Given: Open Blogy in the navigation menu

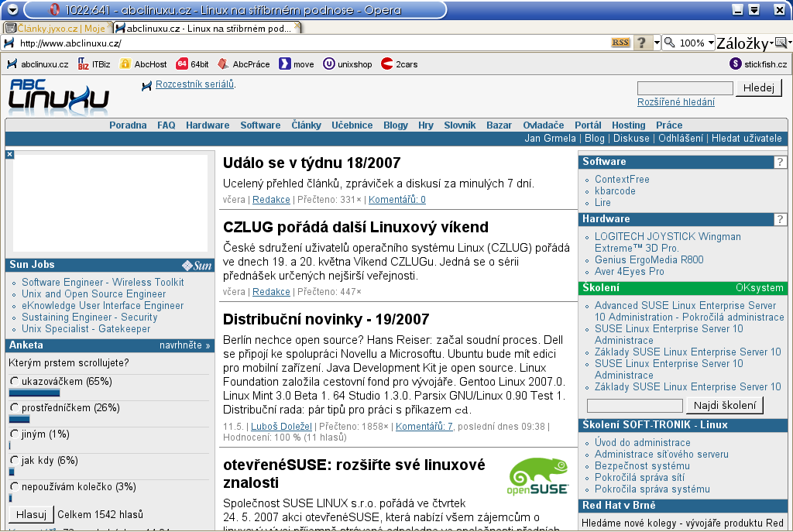Looking at the screenshot, I should tap(396, 125).
